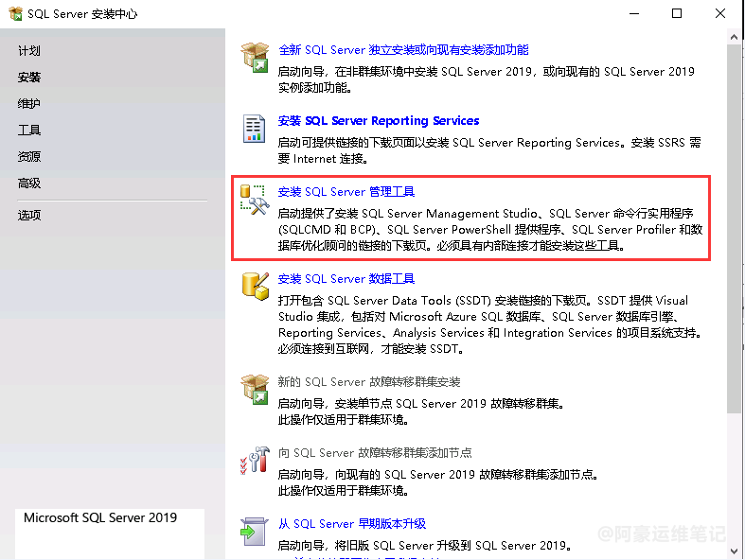Click the vertical scrollbar thumb

point(734,229)
